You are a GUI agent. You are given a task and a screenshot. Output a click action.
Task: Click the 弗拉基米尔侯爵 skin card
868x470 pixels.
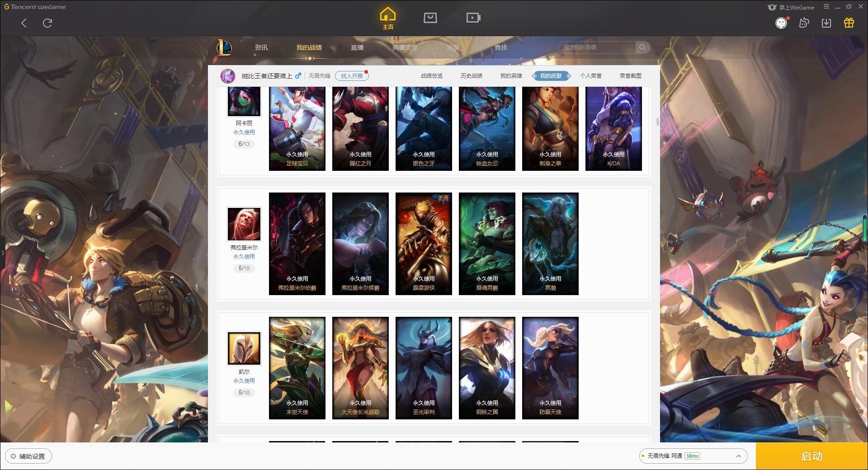point(360,244)
